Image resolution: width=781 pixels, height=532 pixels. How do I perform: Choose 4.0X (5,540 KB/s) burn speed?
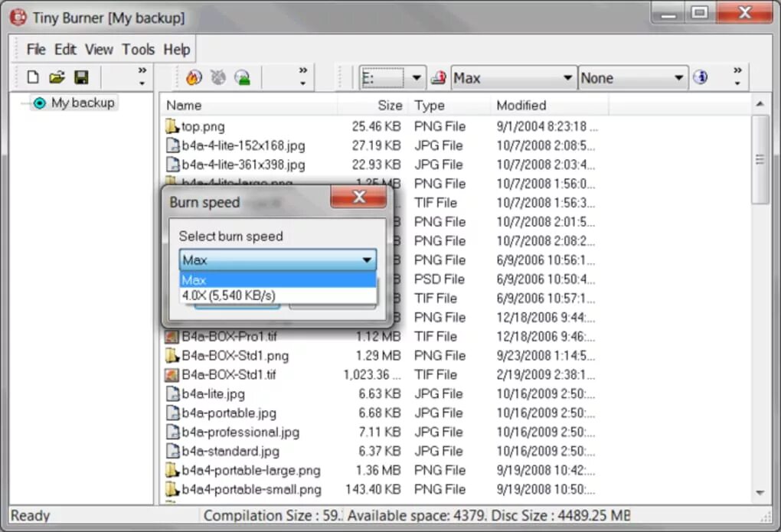pyautogui.click(x=278, y=295)
